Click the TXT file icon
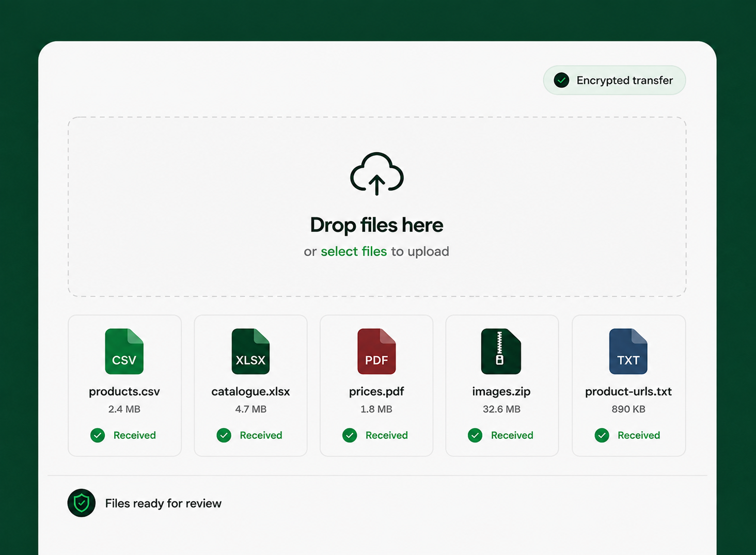This screenshot has width=756, height=555. tap(628, 352)
